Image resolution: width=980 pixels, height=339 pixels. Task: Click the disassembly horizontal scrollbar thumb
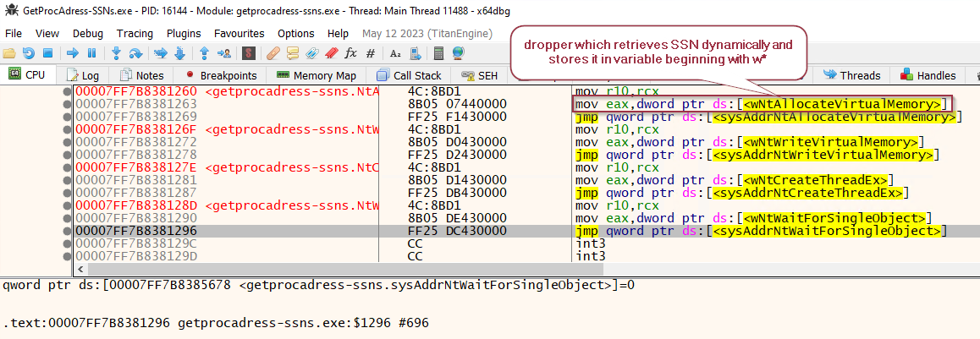(x=345, y=270)
